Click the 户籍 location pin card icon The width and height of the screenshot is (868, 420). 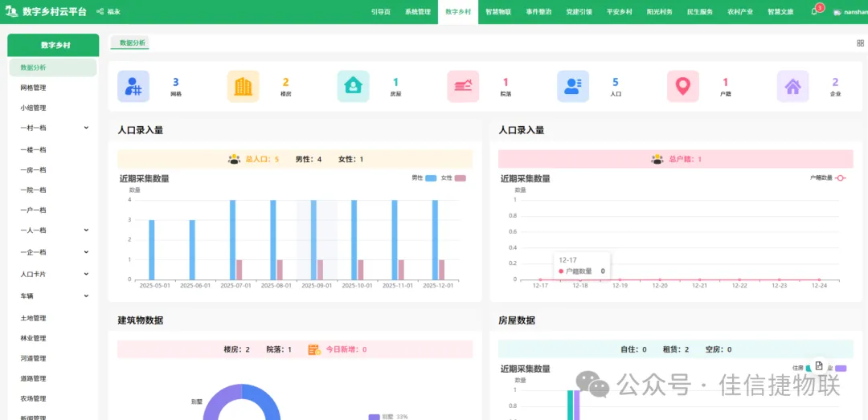(682, 86)
